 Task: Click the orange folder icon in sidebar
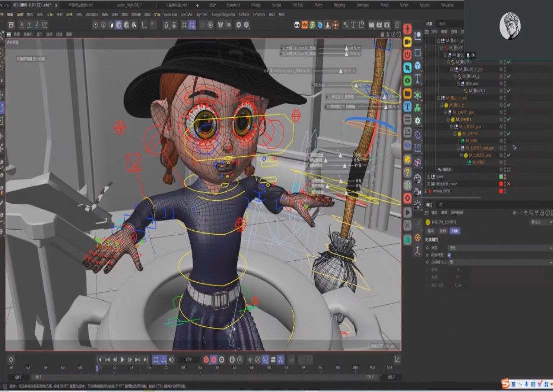click(407, 93)
